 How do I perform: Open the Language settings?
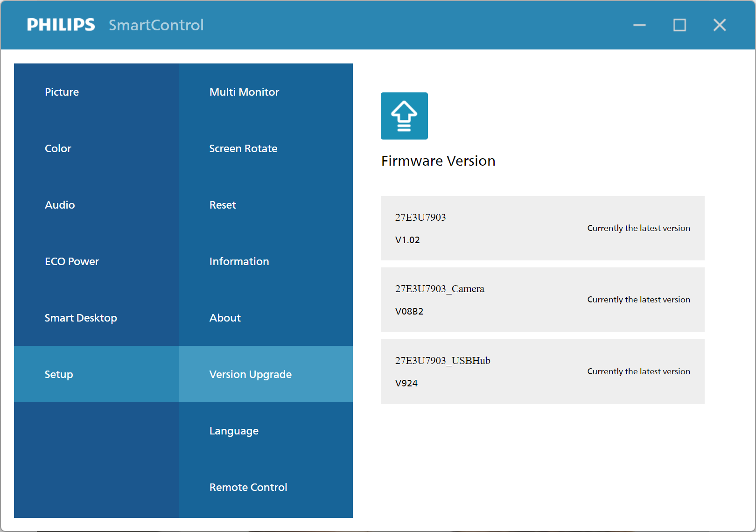pyautogui.click(x=234, y=431)
